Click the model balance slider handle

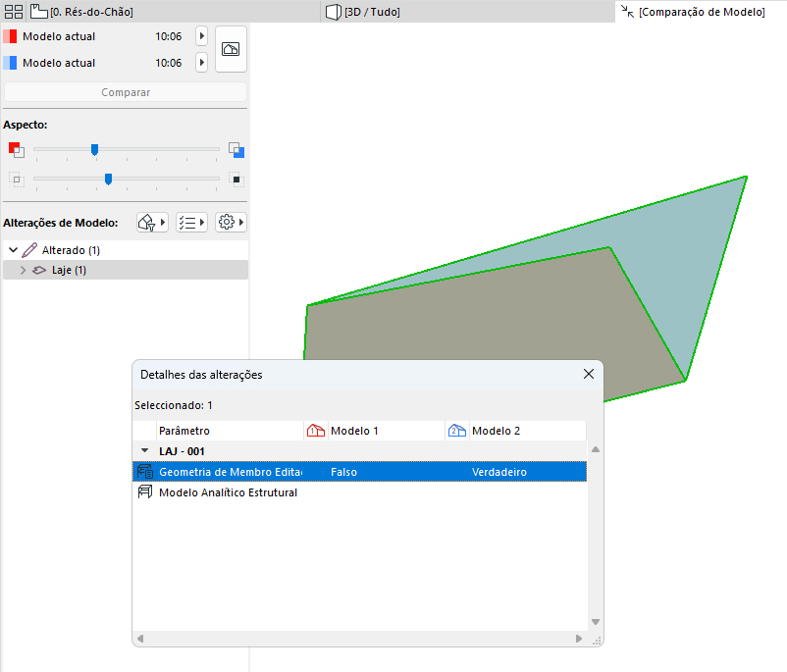(x=94, y=149)
